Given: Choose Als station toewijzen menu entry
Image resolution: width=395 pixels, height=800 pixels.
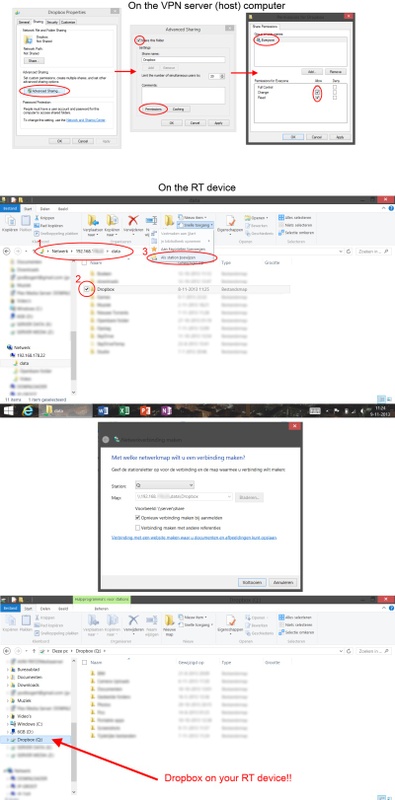Looking at the screenshot, I should [181, 258].
